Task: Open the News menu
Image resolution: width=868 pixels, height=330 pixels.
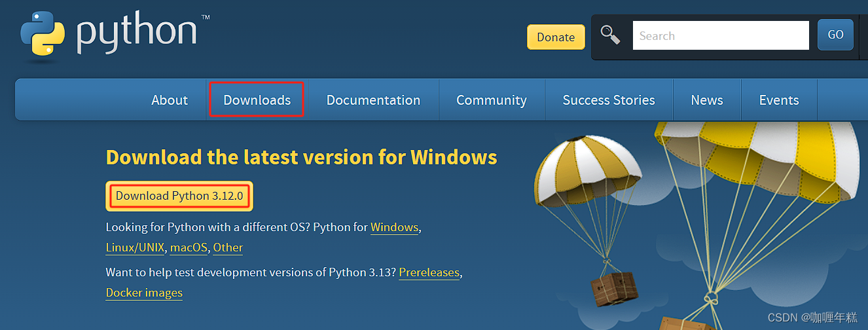Action: pyautogui.click(x=707, y=100)
